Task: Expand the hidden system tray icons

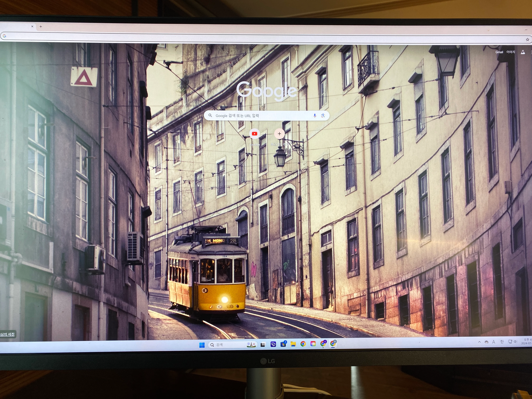Action: (479, 342)
